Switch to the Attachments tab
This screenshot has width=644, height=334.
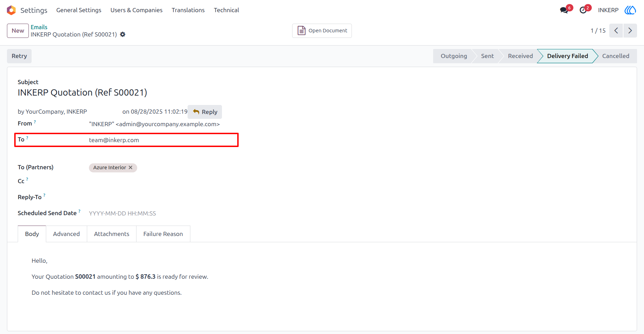112,234
